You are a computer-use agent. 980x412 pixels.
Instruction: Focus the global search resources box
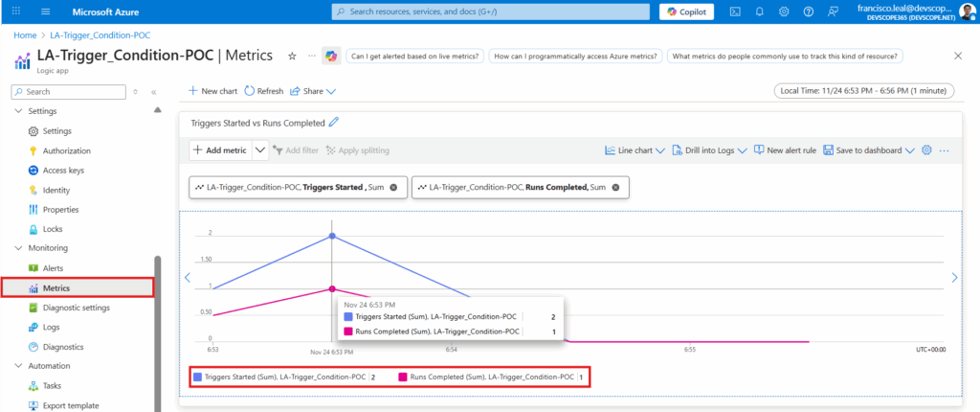492,11
